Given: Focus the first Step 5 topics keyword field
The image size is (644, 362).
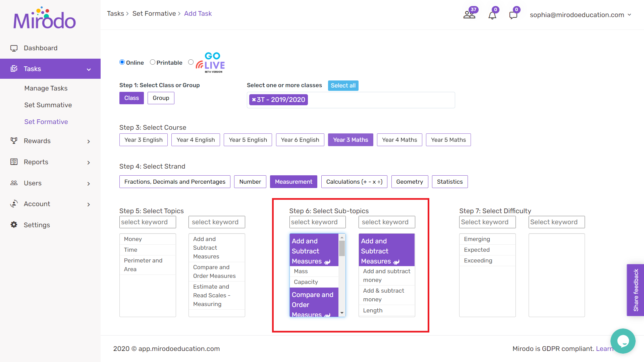Looking at the screenshot, I should coord(148,222).
